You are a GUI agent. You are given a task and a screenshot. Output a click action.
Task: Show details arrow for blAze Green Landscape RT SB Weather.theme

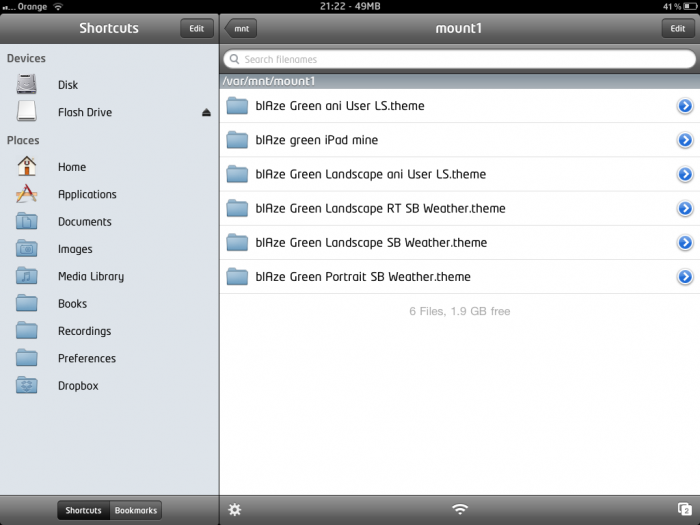685,208
